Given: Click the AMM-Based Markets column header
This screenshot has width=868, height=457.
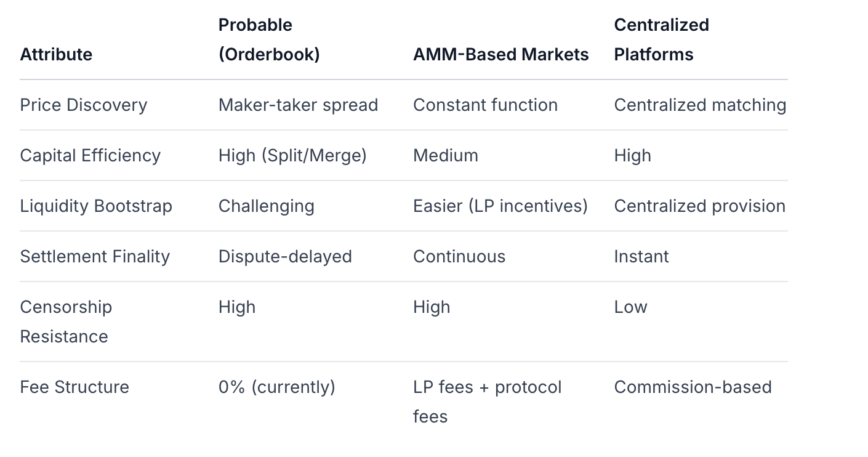Looking at the screenshot, I should 500,54.
